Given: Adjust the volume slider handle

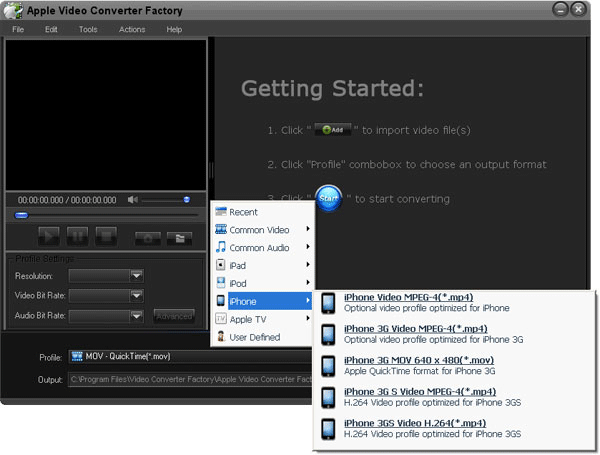Looking at the screenshot, I should 187,200.
